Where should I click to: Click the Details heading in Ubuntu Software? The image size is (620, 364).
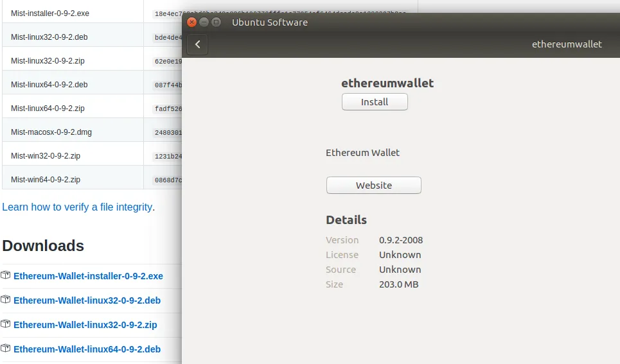click(x=346, y=220)
